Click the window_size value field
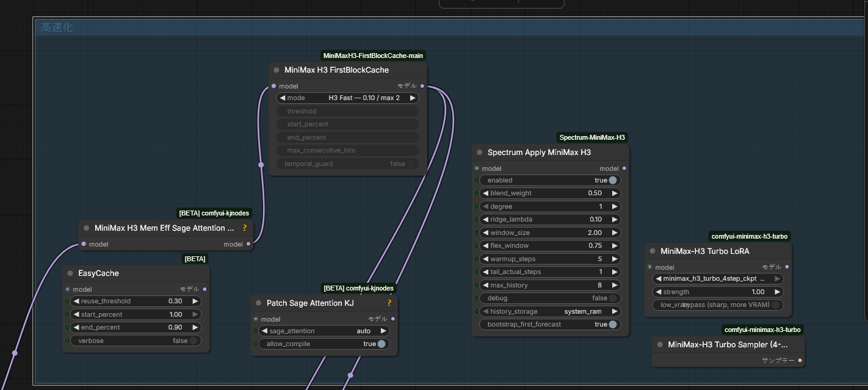 pos(550,233)
